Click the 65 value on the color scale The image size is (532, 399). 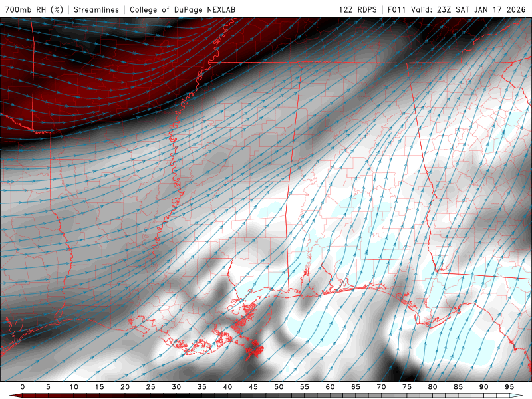coord(356,387)
